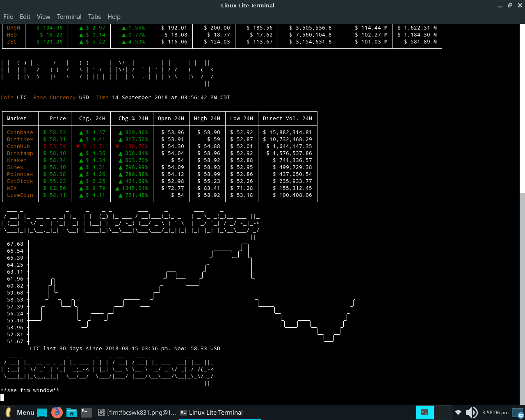Click the terminal vertical scrollbar thumb
The width and height of the screenshot is (525, 420).
pyautogui.click(x=522, y=298)
